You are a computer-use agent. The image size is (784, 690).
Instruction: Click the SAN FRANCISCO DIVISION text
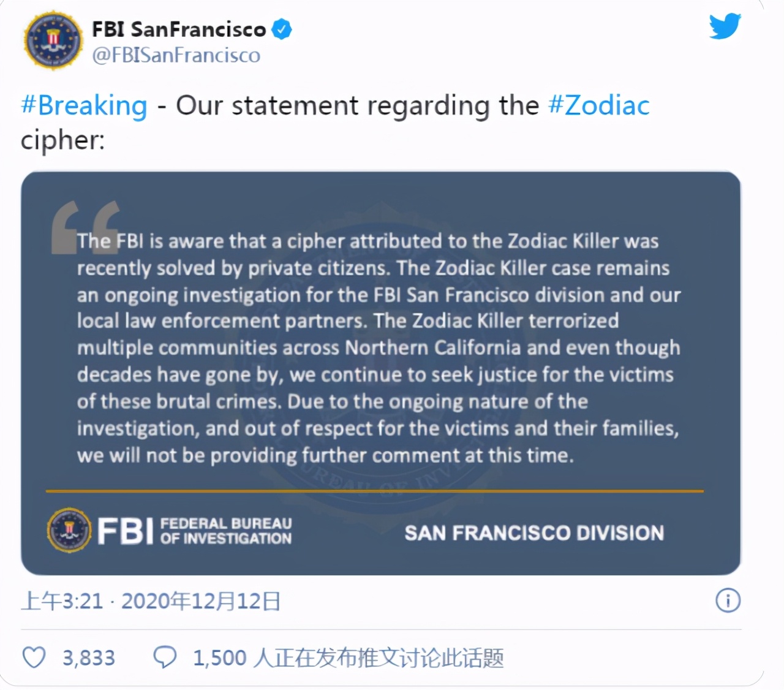[534, 533]
